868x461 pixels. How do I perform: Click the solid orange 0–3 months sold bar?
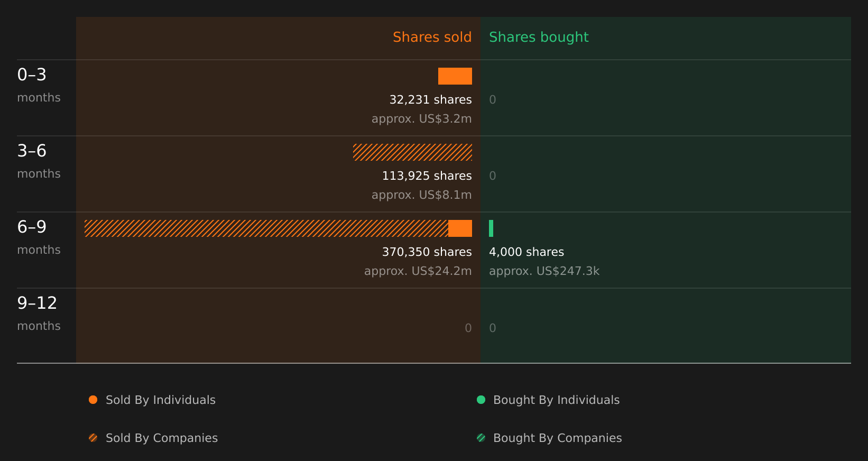click(x=455, y=76)
